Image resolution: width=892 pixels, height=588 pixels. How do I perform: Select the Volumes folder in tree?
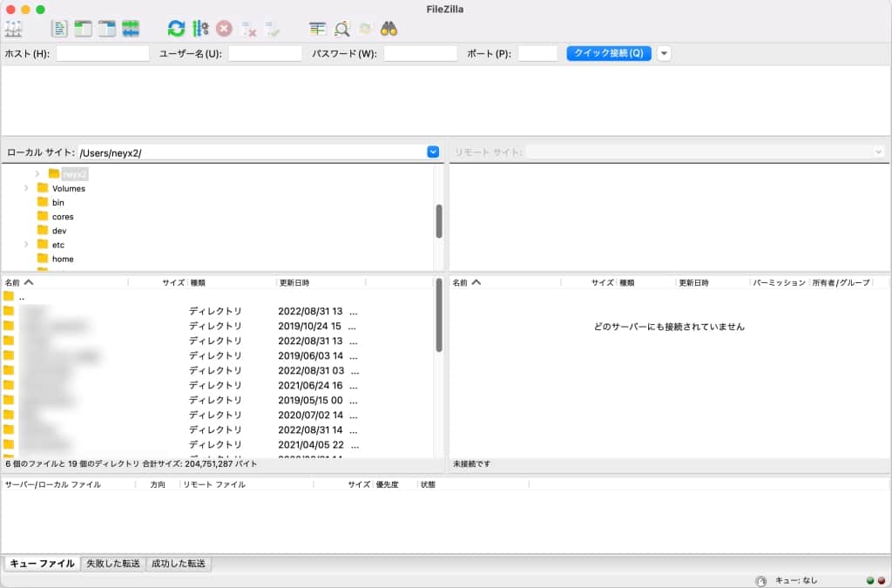pyautogui.click(x=69, y=188)
